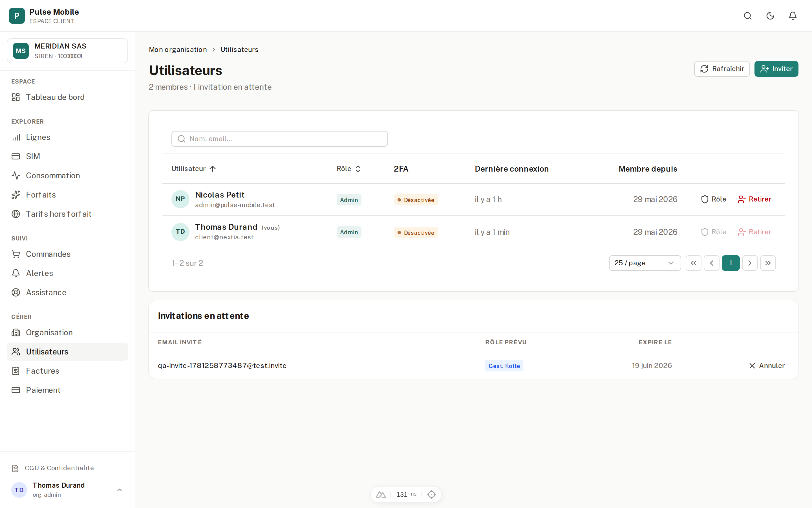Click the Commandes cart icon
This screenshot has height=508, width=812.
pyautogui.click(x=16, y=254)
